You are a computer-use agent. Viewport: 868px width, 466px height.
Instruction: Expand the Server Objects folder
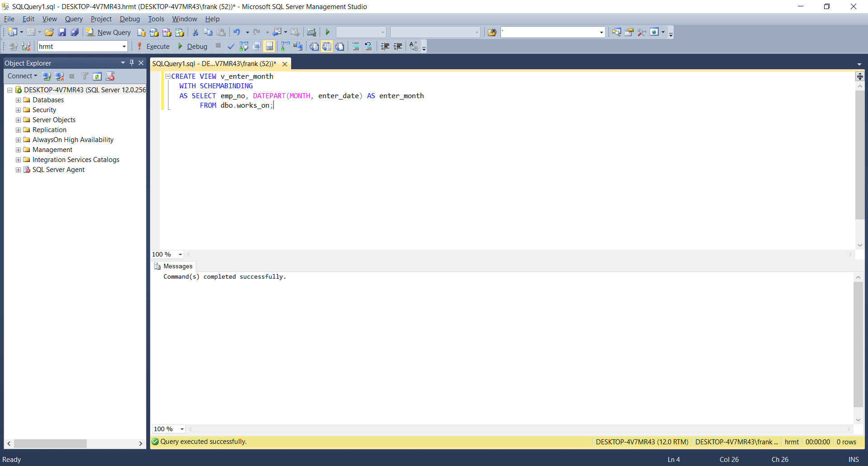click(x=18, y=120)
